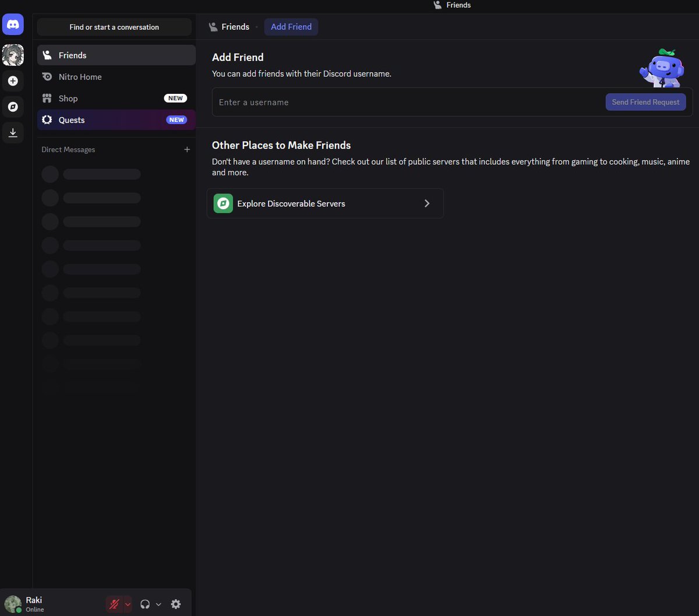The width and height of the screenshot is (699, 616).
Task: Click the Quests icon
Action: click(x=47, y=120)
